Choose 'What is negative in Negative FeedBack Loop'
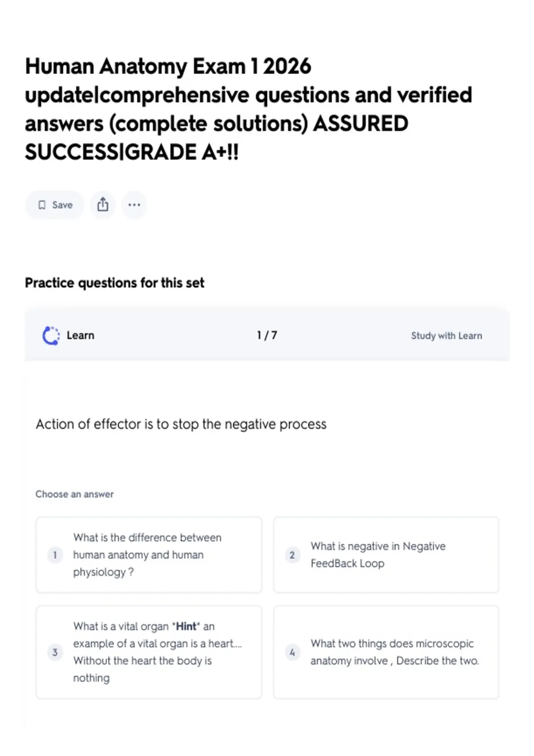This screenshot has width=534, height=756. click(386, 555)
